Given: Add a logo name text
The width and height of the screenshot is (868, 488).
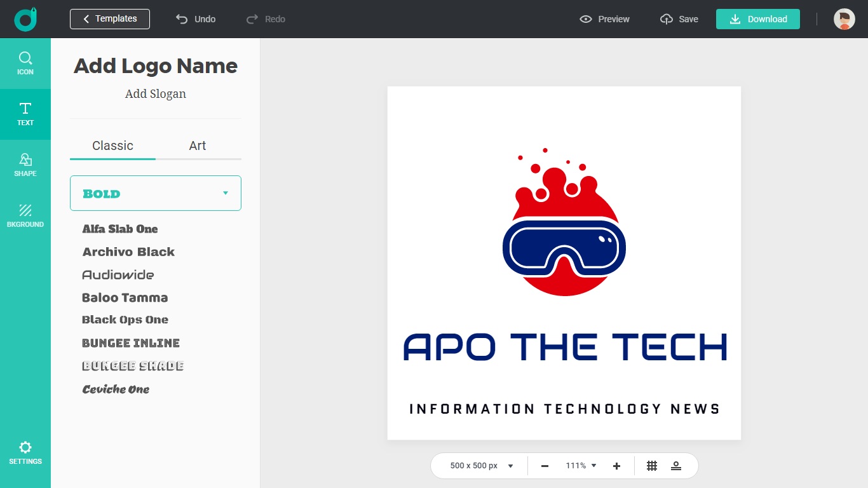Looking at the screenshot, I should (x=156, y=66).
